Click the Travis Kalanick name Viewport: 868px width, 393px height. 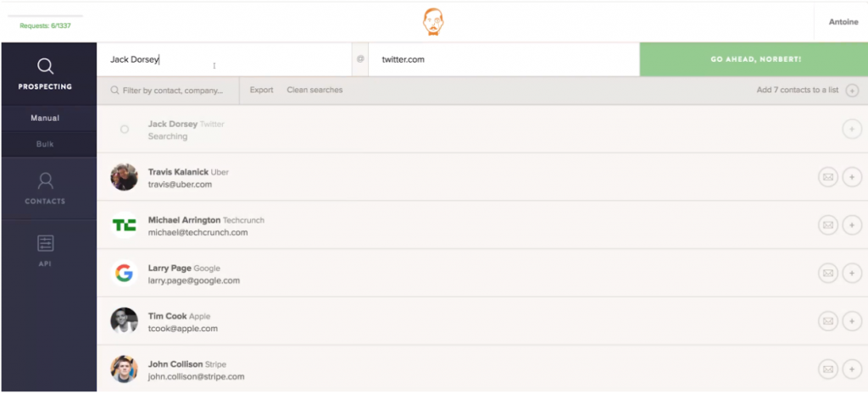(178, 172)
